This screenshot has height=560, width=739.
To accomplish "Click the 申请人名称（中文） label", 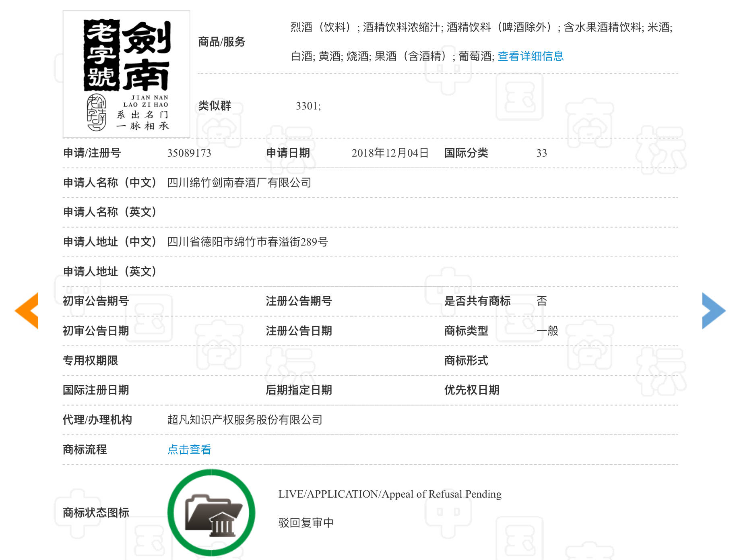I will coord(109,183).
